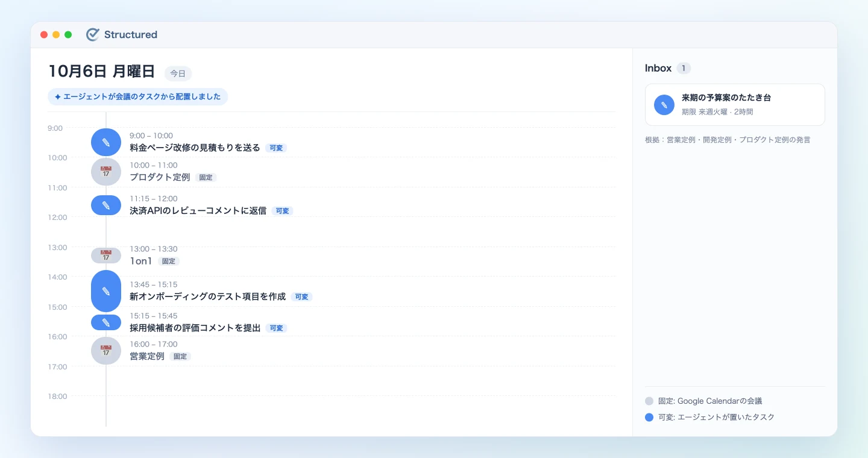Image resolution: width=868 pixels, height=458 pixels.
Task: Maximize the window with the green button
Action: [68, 35]
